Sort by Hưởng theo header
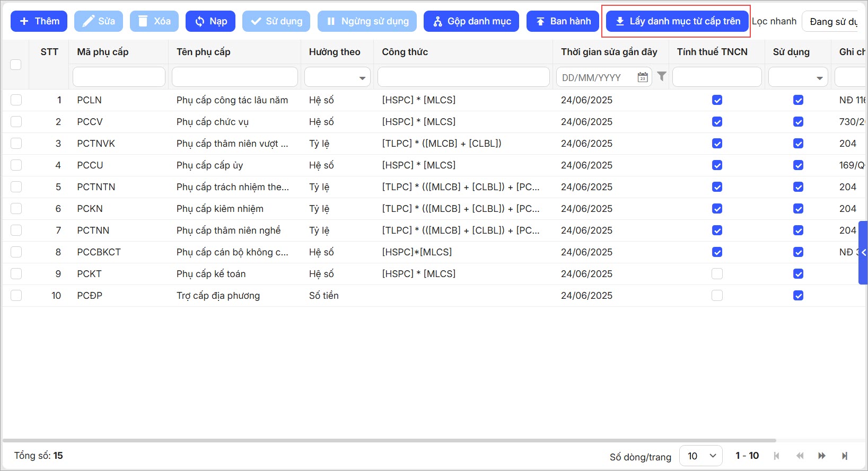The height and width of the screenshot is (471, 868). tap(335, 52)
